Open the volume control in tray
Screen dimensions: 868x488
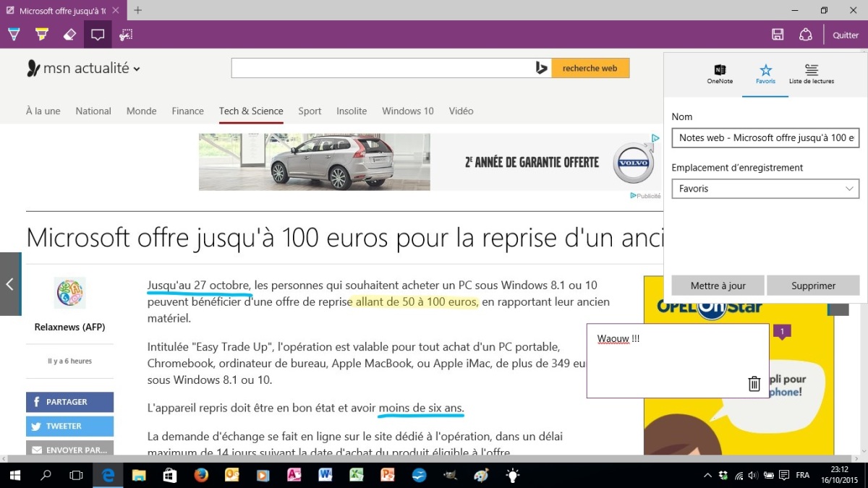pos(754,475)
